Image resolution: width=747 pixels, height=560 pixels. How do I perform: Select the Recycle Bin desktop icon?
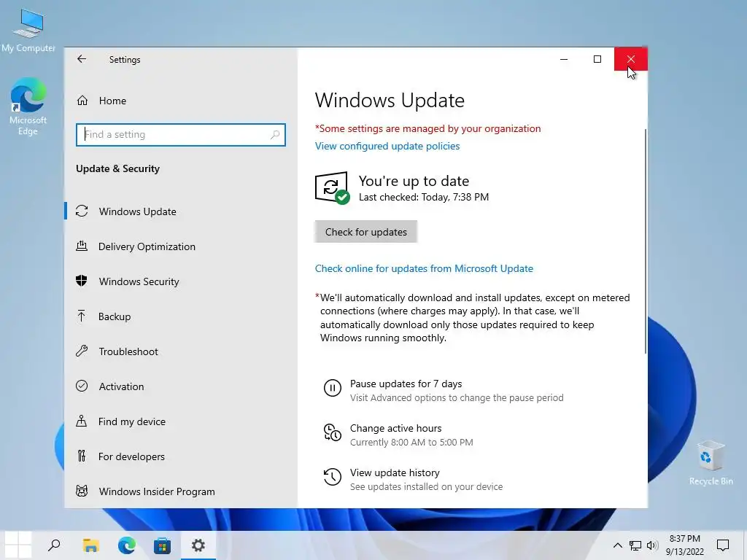pyautogui.click(x=711, y=462)
